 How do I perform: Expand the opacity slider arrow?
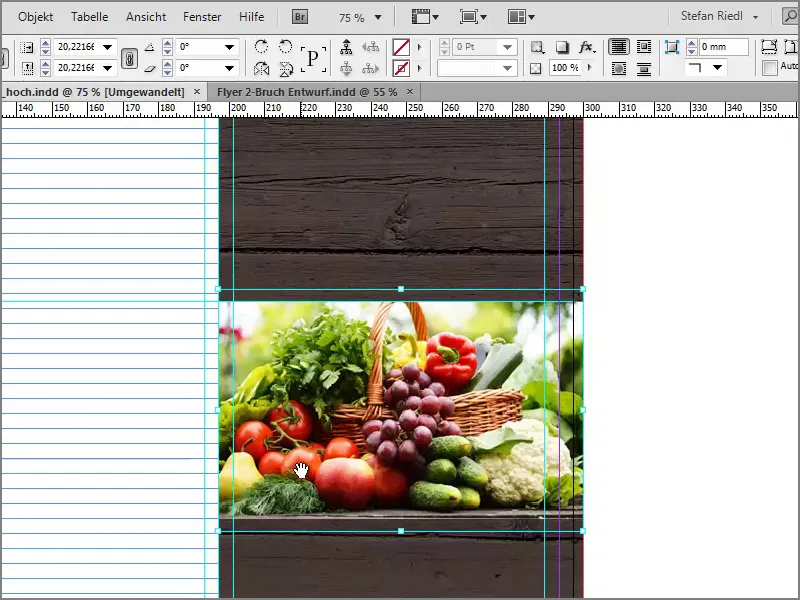[x=590, y=67]
